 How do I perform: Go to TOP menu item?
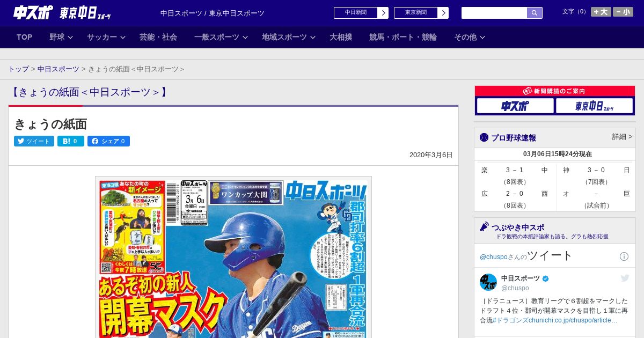(x=25, y=37)
